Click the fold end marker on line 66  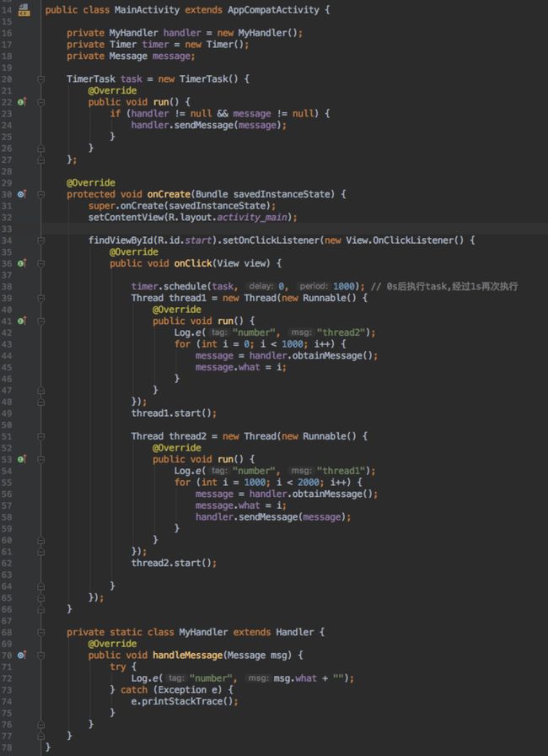[41, 609]
